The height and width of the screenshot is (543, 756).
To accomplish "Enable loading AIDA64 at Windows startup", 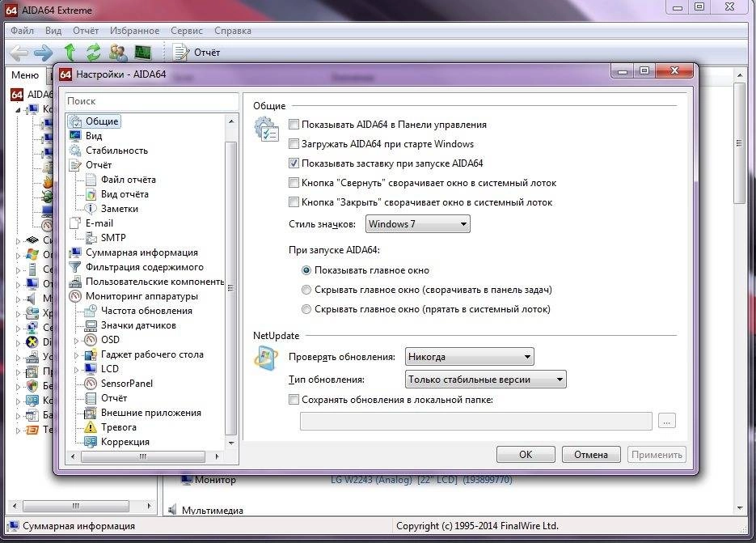I will pos(294,144).
